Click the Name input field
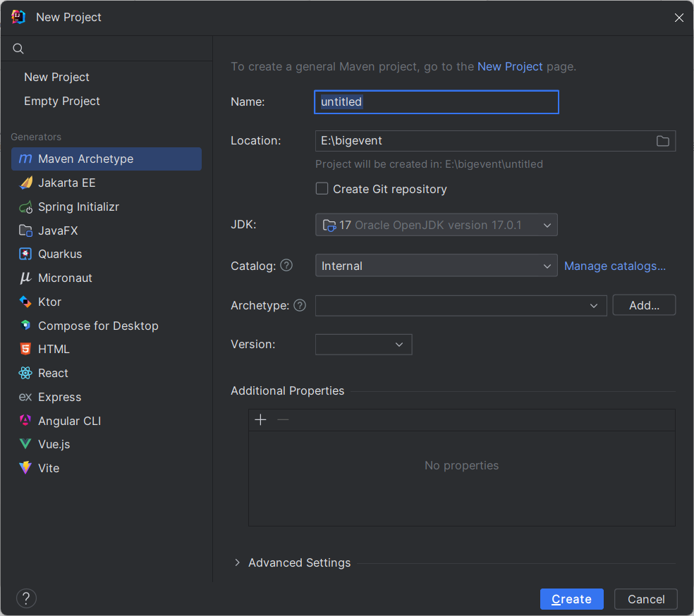The width and height of the screenshot is (694, 616). click(437, 102)
